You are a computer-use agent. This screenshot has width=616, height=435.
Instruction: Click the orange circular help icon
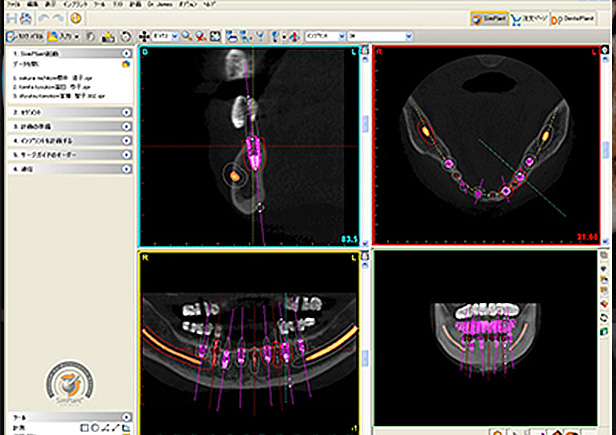point(77,18)
